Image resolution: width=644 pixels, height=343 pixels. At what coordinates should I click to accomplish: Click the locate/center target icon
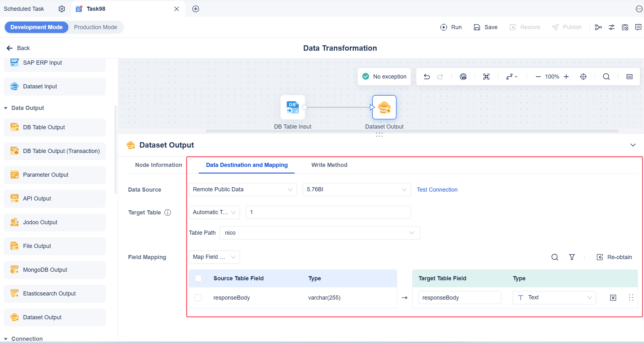[583, 77]
